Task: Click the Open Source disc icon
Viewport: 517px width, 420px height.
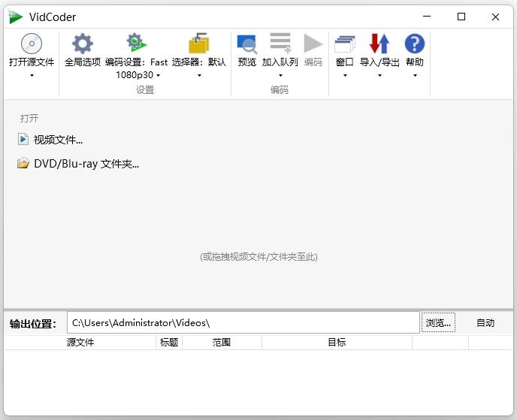Action: pos(32,44)
